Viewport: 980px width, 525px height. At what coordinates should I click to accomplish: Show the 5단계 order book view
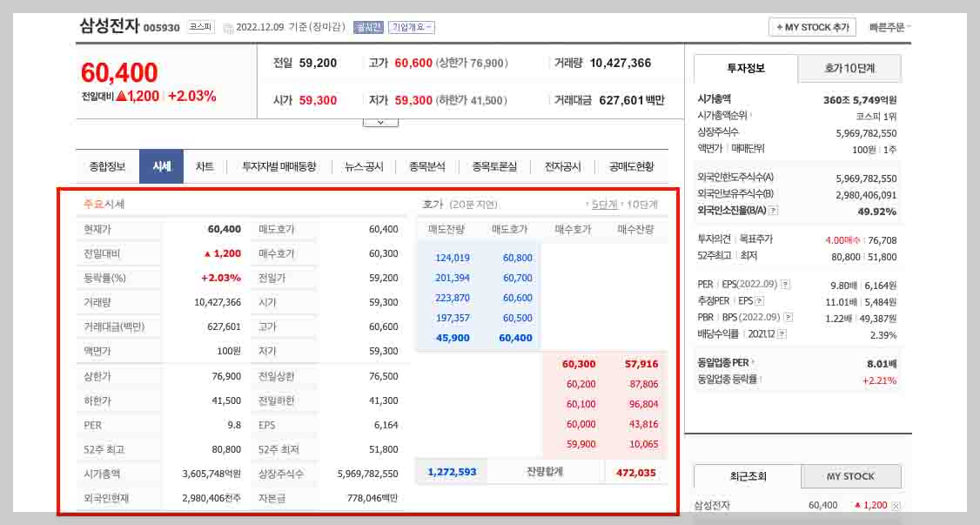(x=604, y=205)
